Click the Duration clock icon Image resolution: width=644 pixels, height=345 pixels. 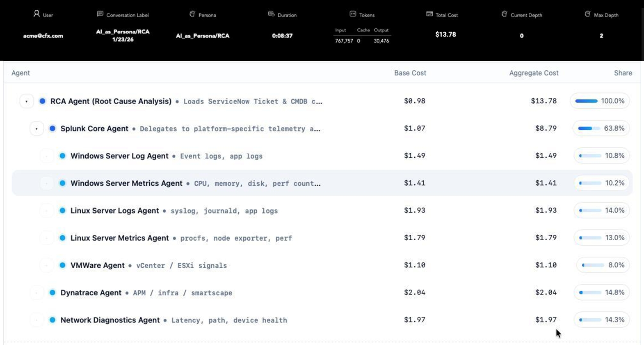pos(271,14)
